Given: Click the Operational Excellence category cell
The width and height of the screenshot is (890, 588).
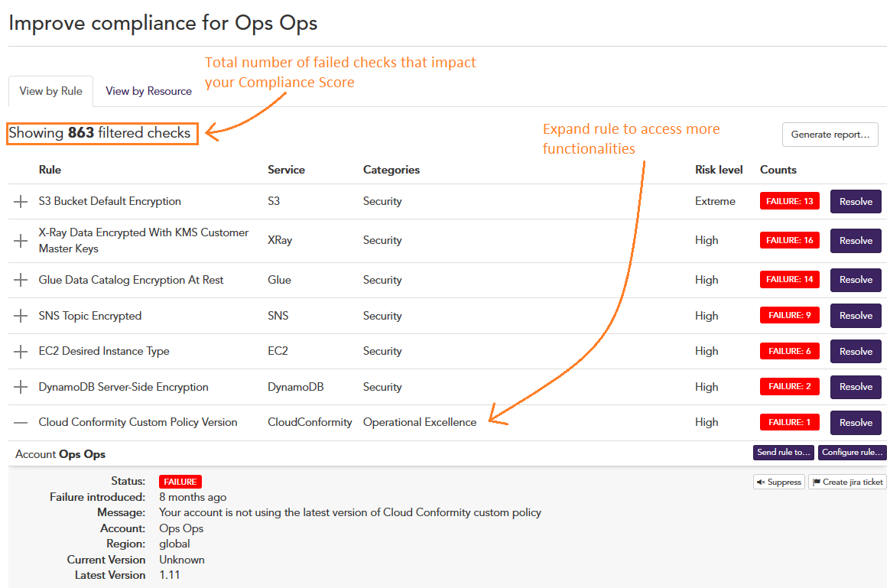Looking at the screenshot, I should (x=420, y=422).
